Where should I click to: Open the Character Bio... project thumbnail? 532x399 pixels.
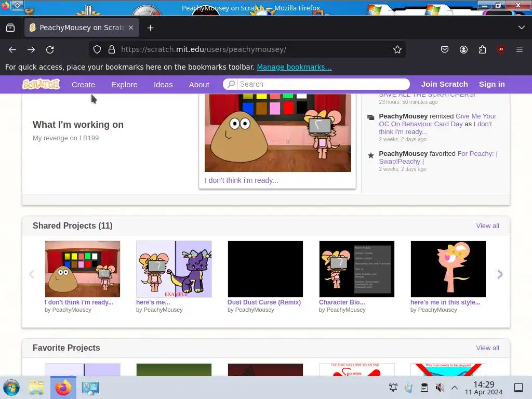point(356,269)
